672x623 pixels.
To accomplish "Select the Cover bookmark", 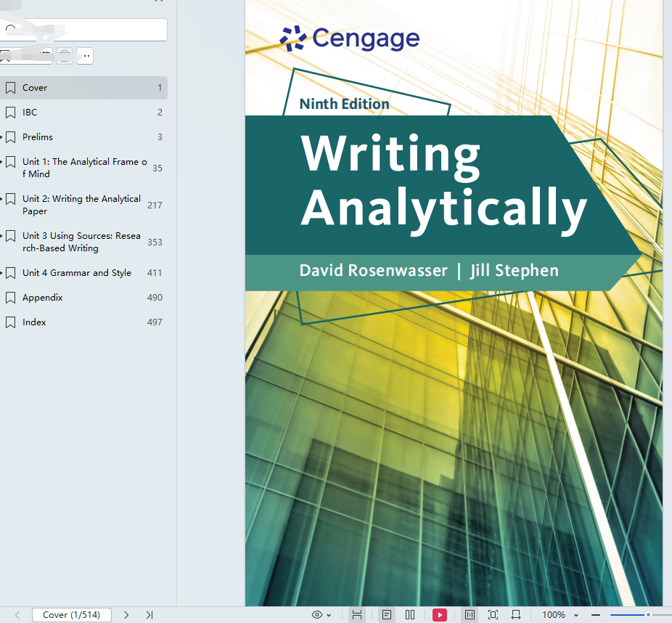I will (x=83, y=88).
